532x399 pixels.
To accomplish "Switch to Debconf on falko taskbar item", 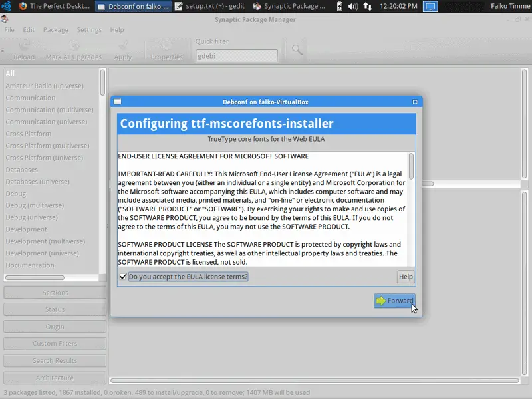I will pyautogui.click(x=133, y=6).
